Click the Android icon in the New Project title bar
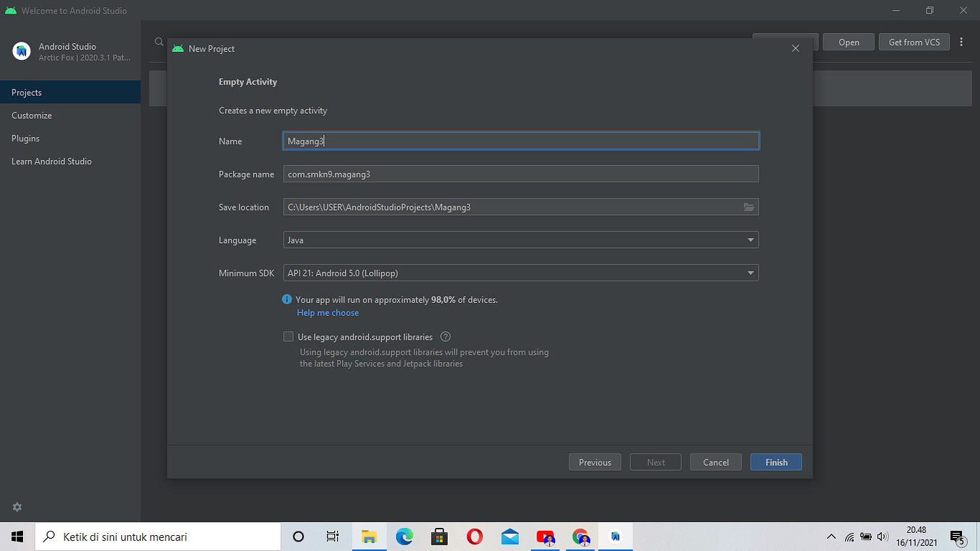 click(x=177, y=48)
